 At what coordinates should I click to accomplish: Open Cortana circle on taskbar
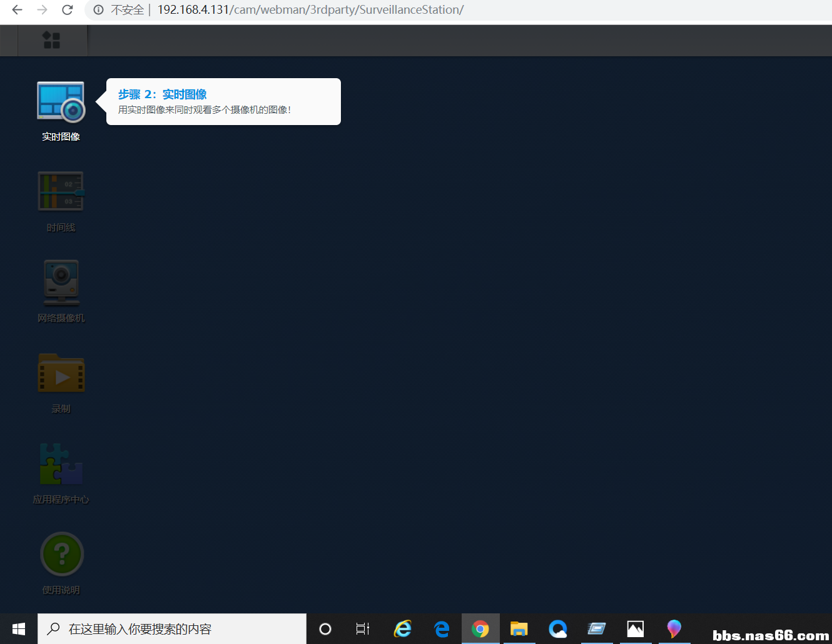[325, 629]
